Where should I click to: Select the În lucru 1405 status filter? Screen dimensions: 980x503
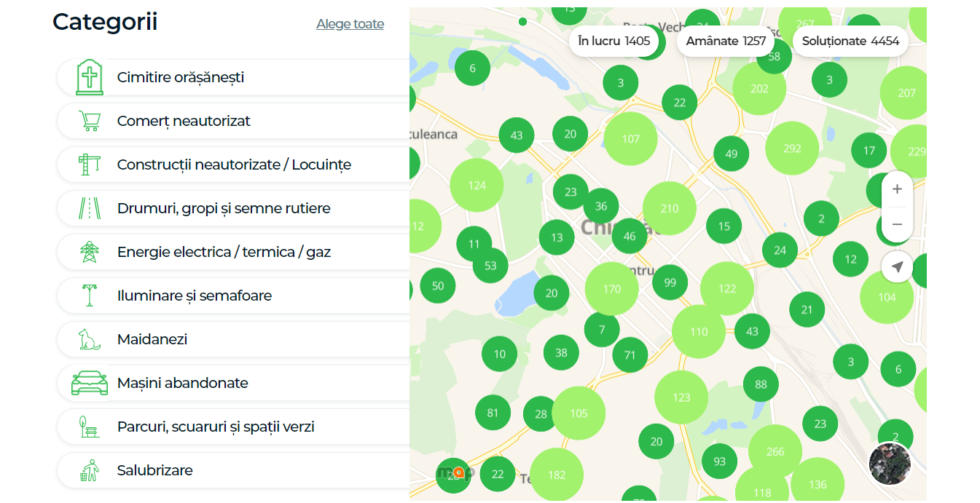(x=614, y=41)
